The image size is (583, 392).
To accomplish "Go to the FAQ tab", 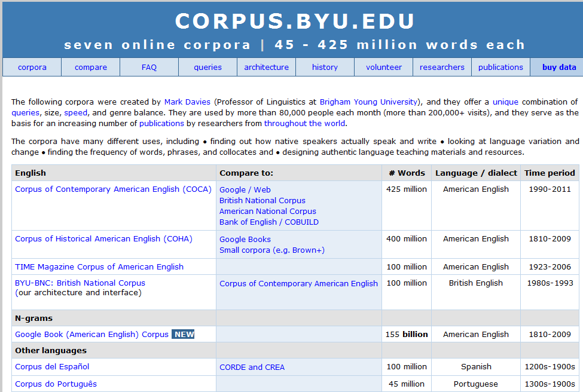I will coord(149,68).
